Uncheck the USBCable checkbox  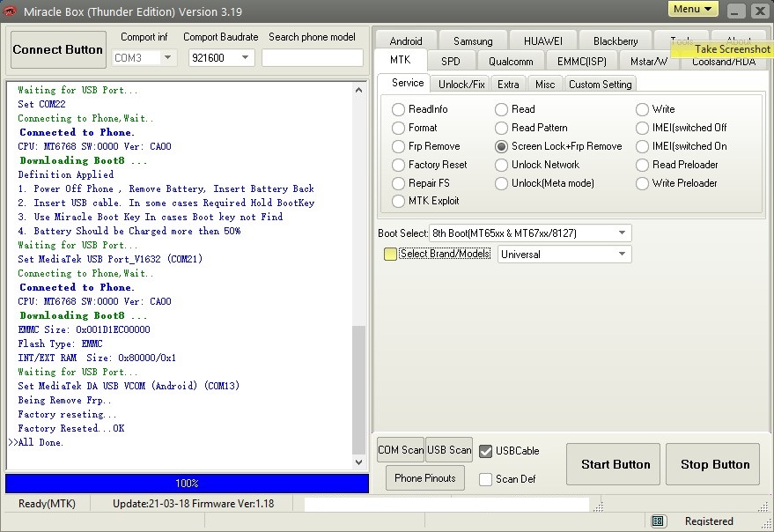tap(486, 451)
